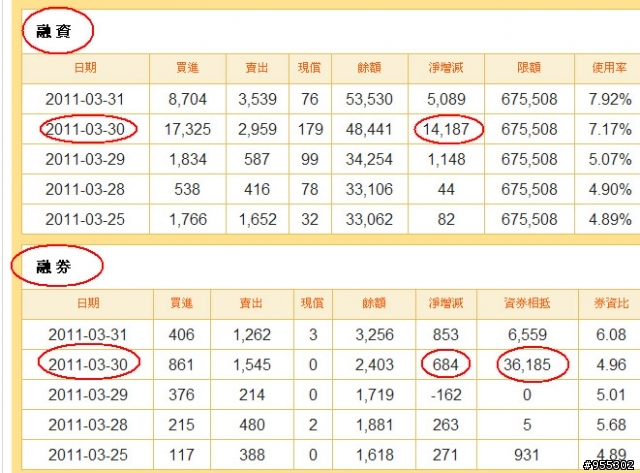Click the 餘額 value 48,441
The image size is (640, 473).
tap(369, 129)
